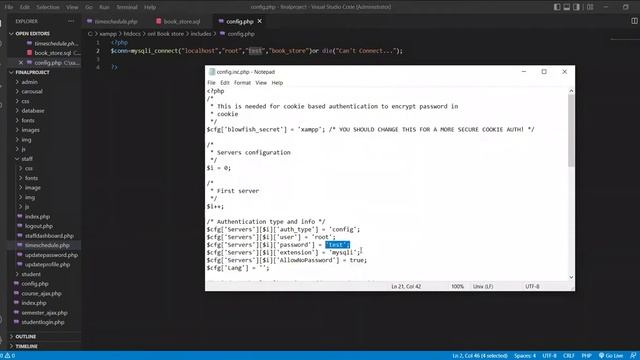The width and height of the screenshot is (640, 360).
Task: Open File menu in VS Code
Action: click(x=9, y=7)
